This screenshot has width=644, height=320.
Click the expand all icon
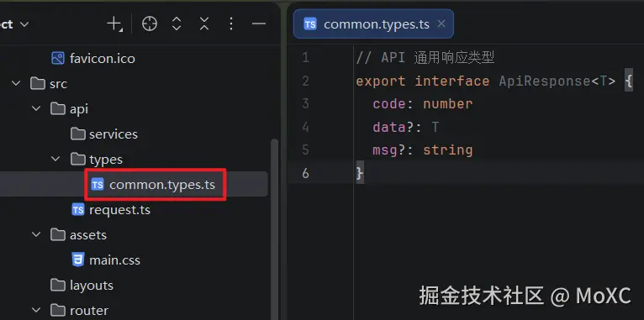[177, 24]
